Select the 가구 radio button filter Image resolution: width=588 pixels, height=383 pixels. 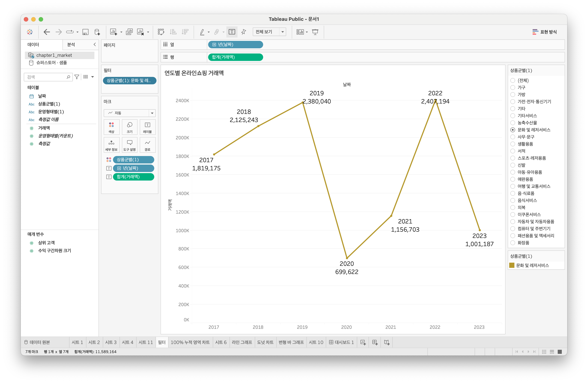513,87
